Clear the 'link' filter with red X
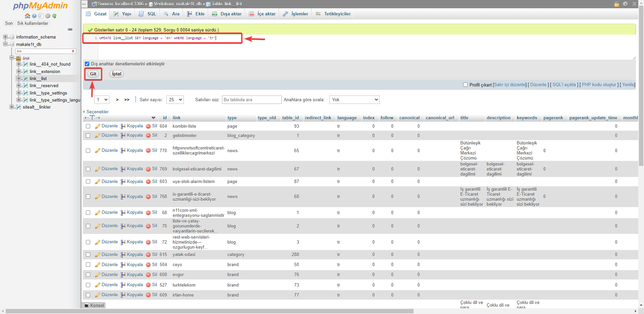The width and height of the screenshot is (644, 314). coord(73,51)
